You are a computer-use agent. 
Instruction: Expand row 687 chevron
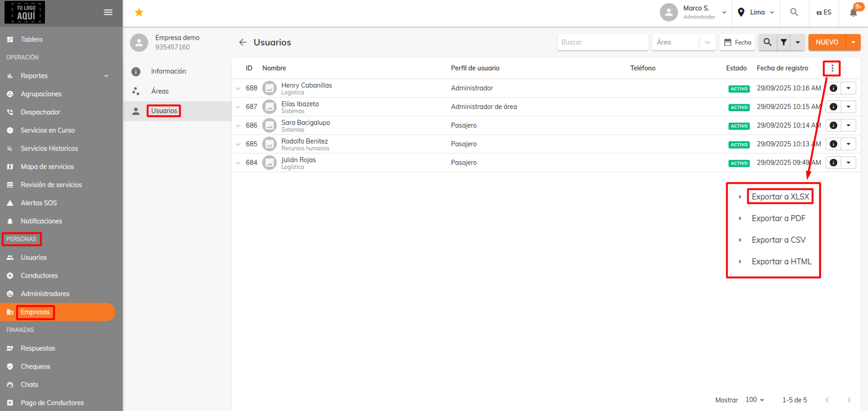point(238,107)
